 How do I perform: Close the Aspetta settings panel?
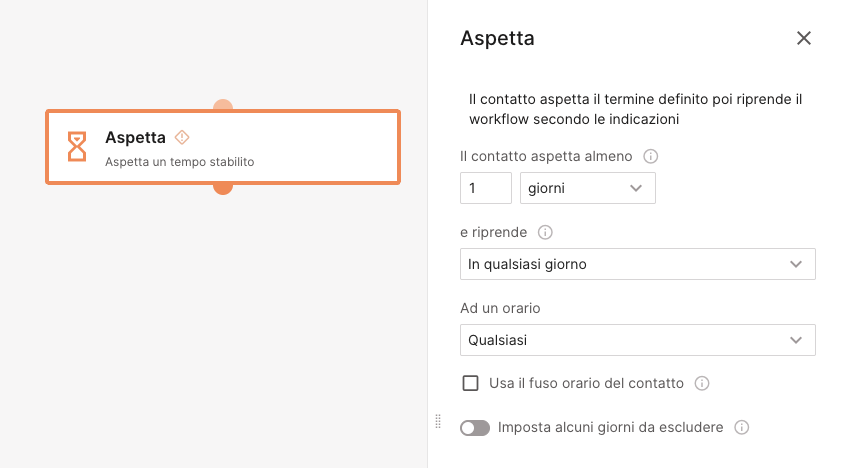pos(803,38)
